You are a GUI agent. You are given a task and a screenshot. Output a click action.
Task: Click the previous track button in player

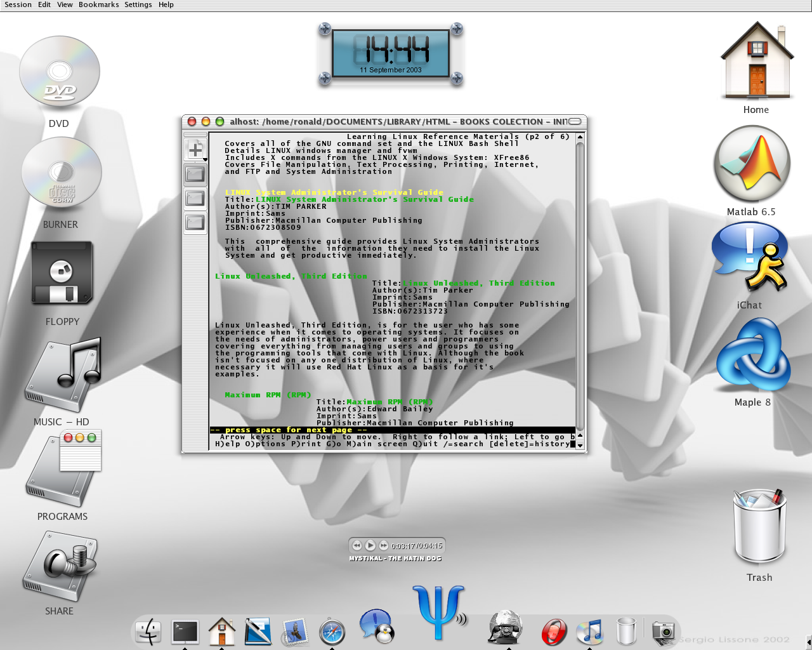click(x=357, y=545)
